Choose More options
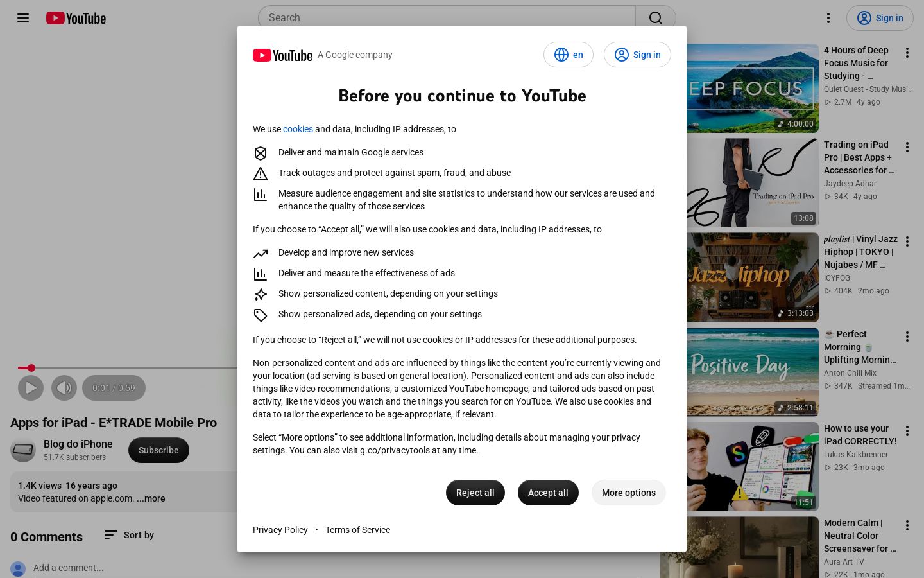The image size is (924, 578). (x=629, y=493)
